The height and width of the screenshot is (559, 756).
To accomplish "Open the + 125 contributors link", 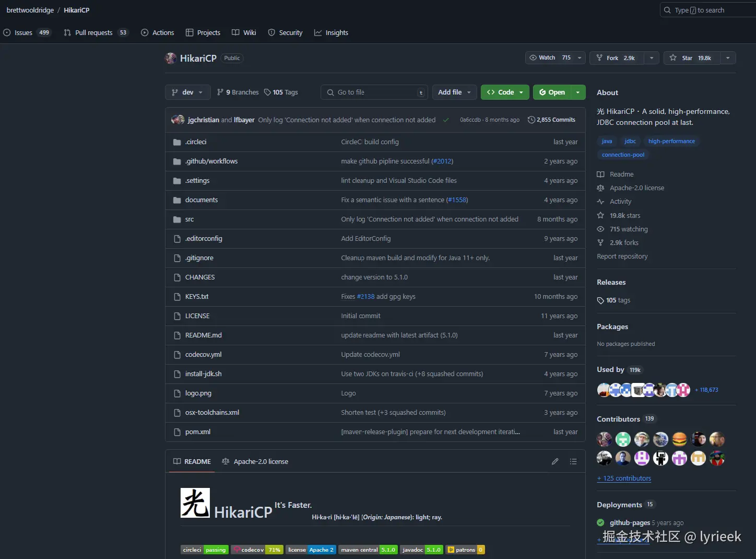I will coord(624,479).
